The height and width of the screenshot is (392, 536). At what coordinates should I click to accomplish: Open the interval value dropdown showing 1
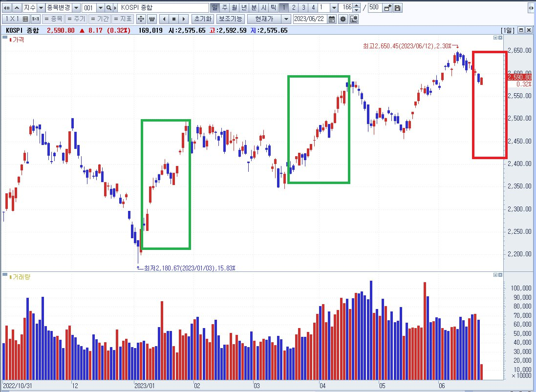coord(334,7)
